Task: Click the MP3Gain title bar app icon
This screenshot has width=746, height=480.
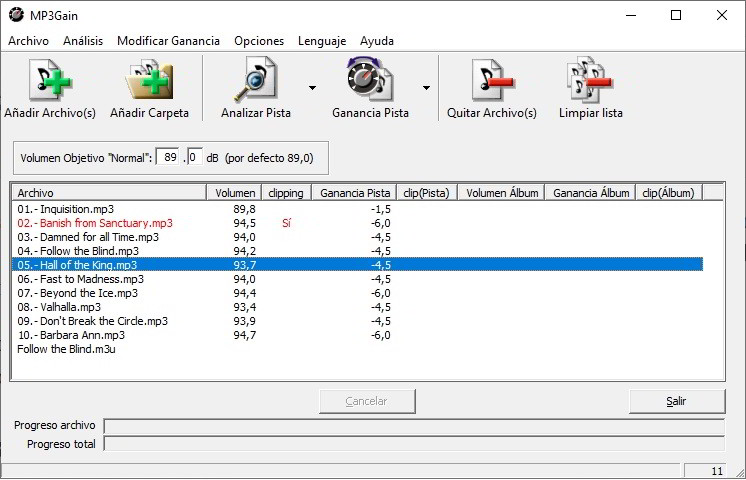Action: pyautogui.click(x=15, y=15)
